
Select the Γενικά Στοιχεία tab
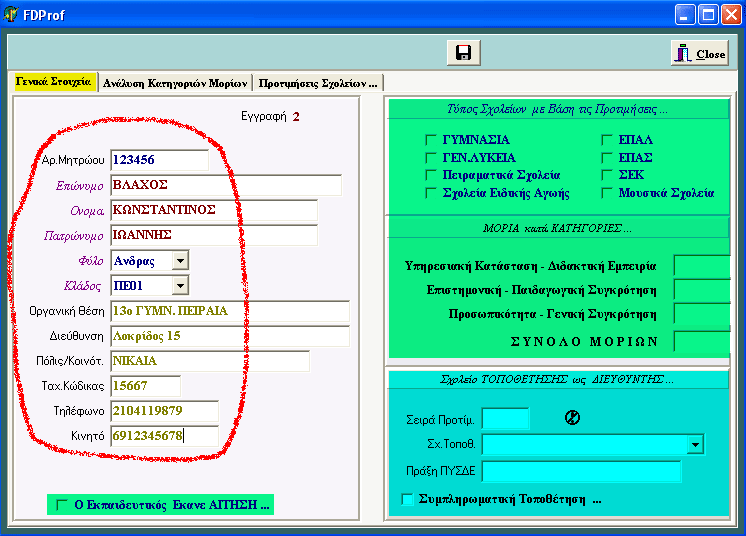click(x=54, y=83)
